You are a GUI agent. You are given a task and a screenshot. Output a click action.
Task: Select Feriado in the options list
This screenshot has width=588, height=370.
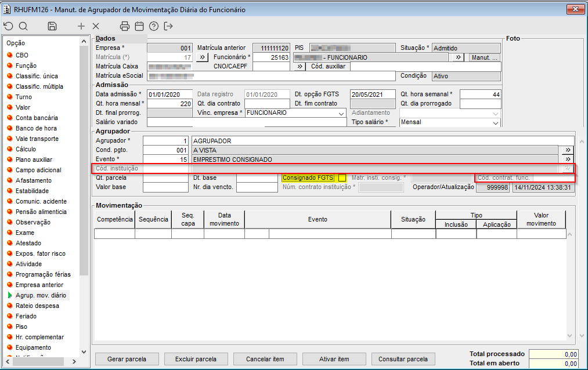[x=26, y=317]
